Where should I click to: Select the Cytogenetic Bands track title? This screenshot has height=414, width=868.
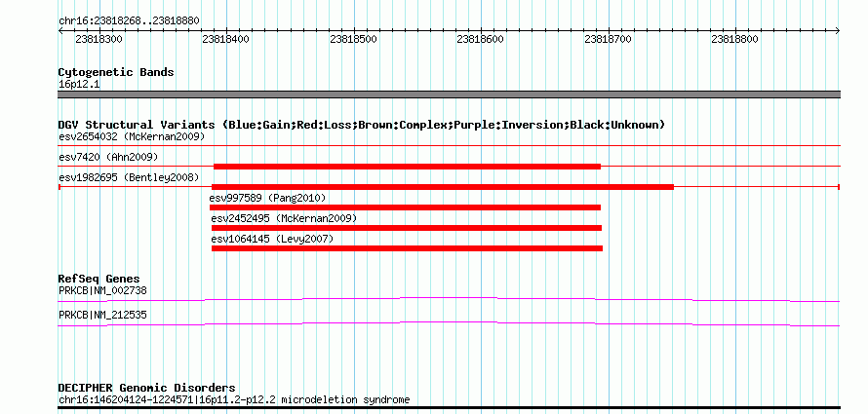(116, 72)
